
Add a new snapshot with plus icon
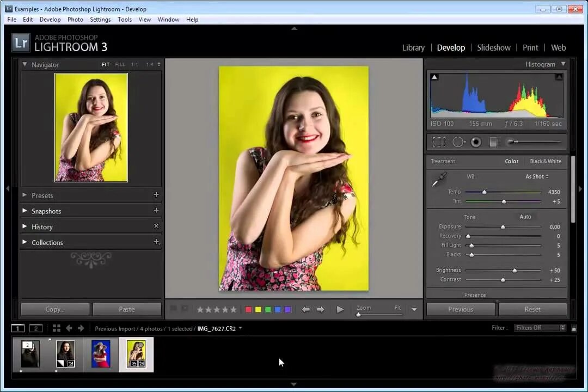tap(156, 211)
